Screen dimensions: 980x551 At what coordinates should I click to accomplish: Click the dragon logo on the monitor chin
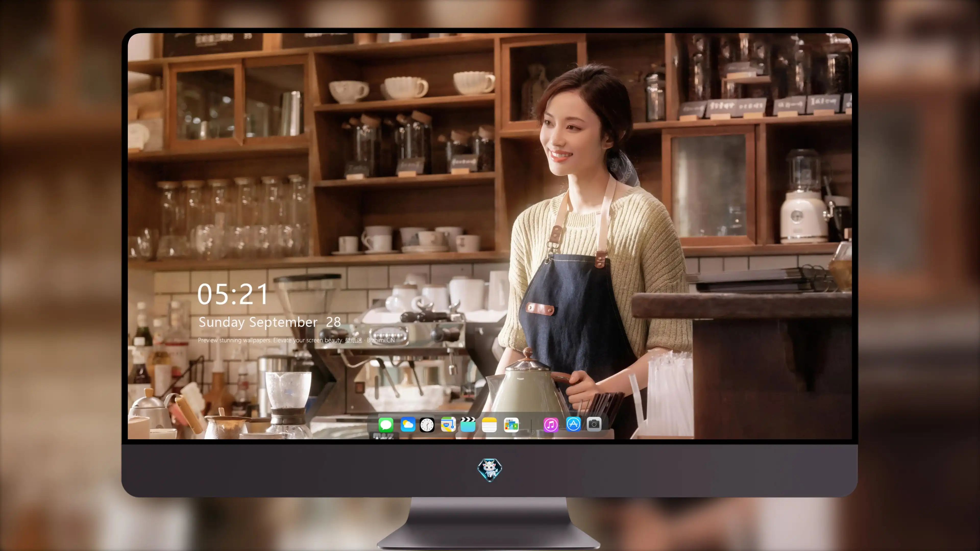(490, 470)
